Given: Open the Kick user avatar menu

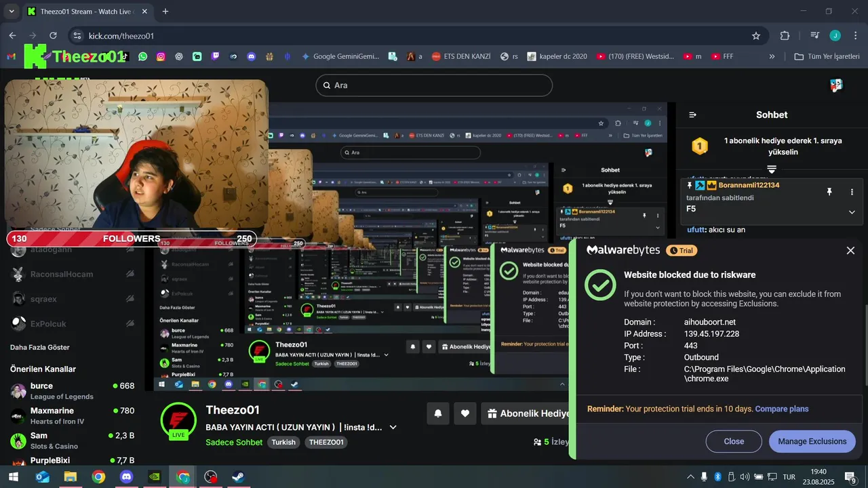Looking at the screenshot, I should click(x=837, y=85).
